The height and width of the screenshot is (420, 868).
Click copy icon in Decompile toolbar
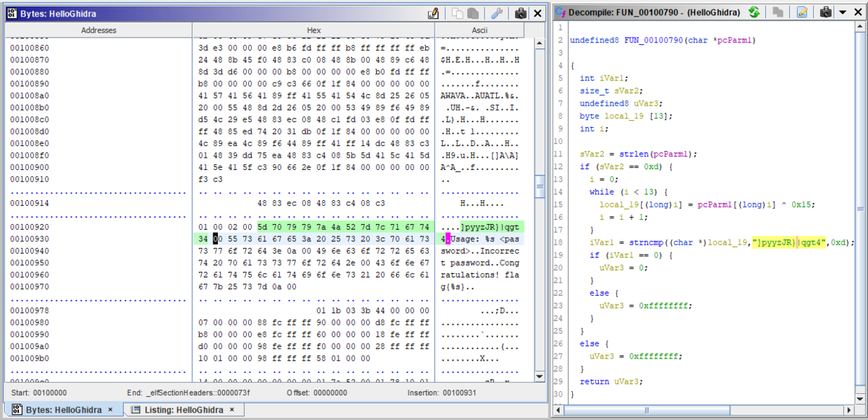click(x=778, y=12)
